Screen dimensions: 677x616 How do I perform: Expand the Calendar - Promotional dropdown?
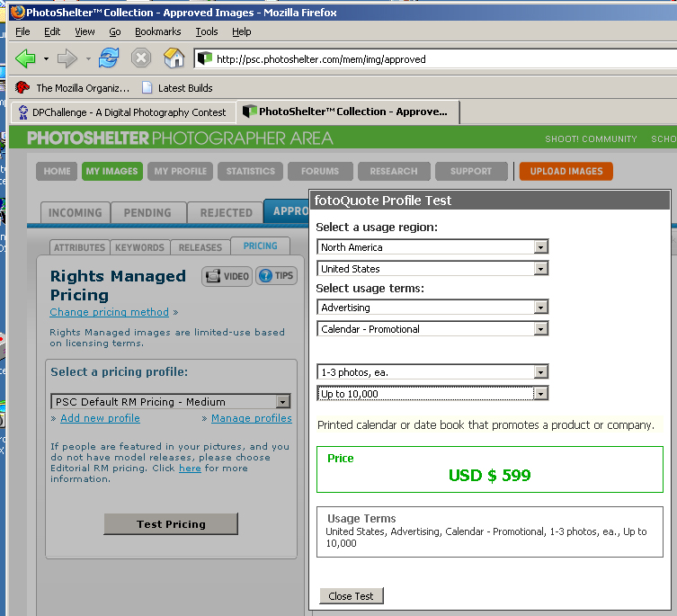(x=432, y=329)
